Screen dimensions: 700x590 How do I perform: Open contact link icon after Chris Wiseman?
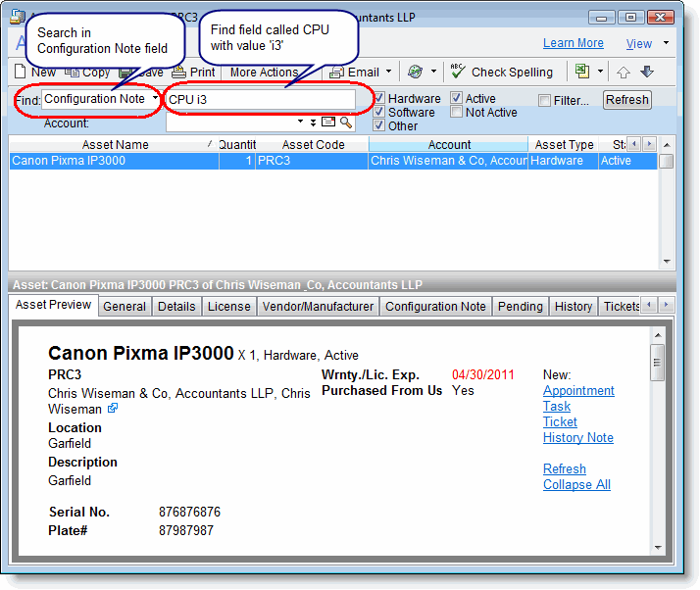113,409
